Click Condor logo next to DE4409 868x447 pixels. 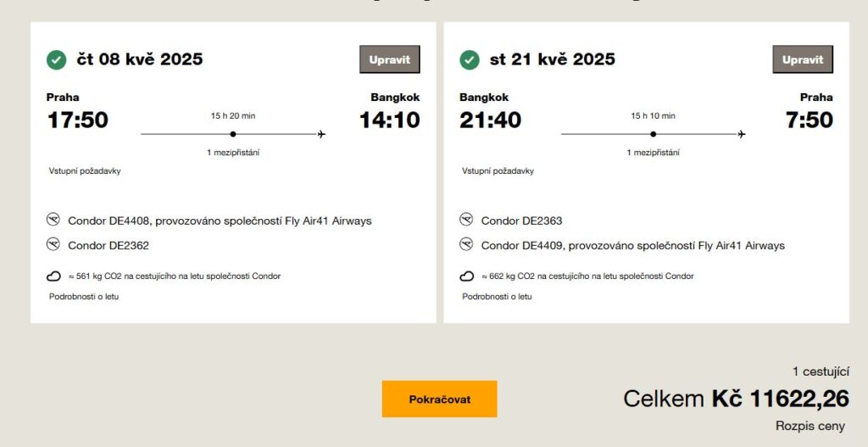coord(466,245)
